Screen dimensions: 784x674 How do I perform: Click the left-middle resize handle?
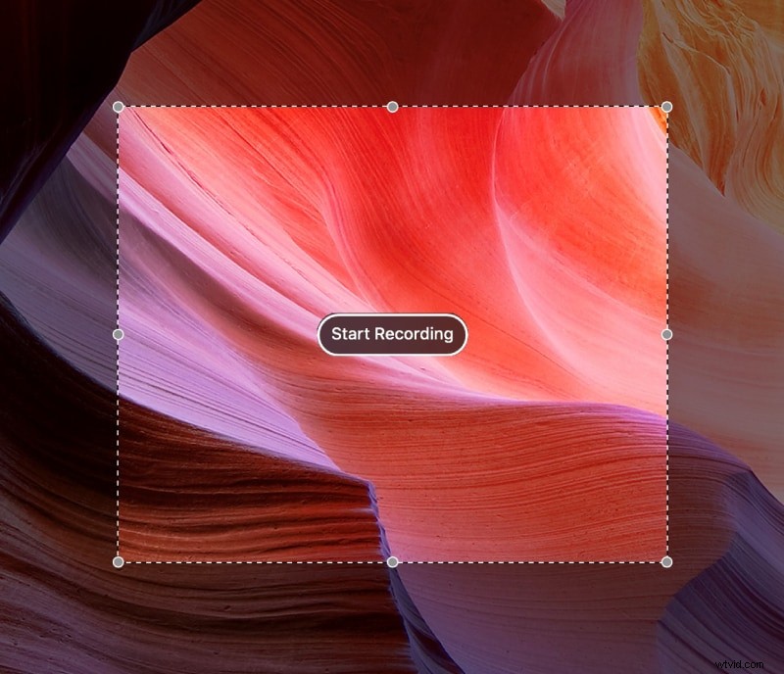[x=118, y=332]
